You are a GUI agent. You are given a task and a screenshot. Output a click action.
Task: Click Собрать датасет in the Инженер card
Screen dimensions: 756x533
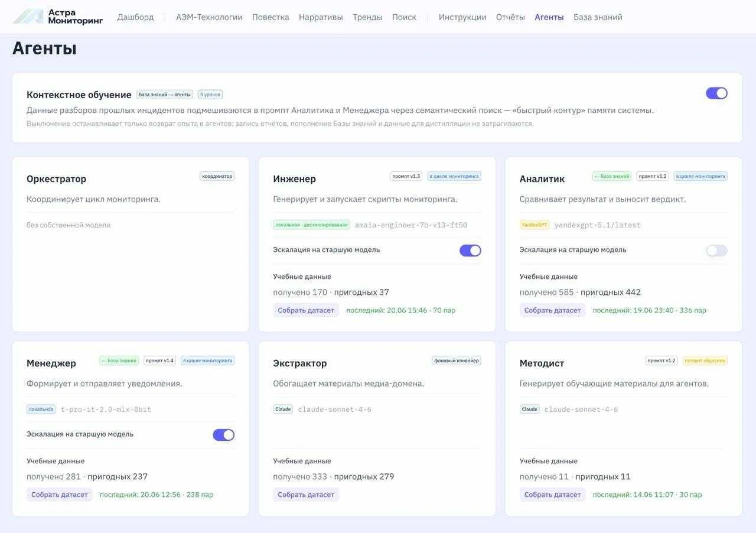pyautogui.click(x=306, y=310)
